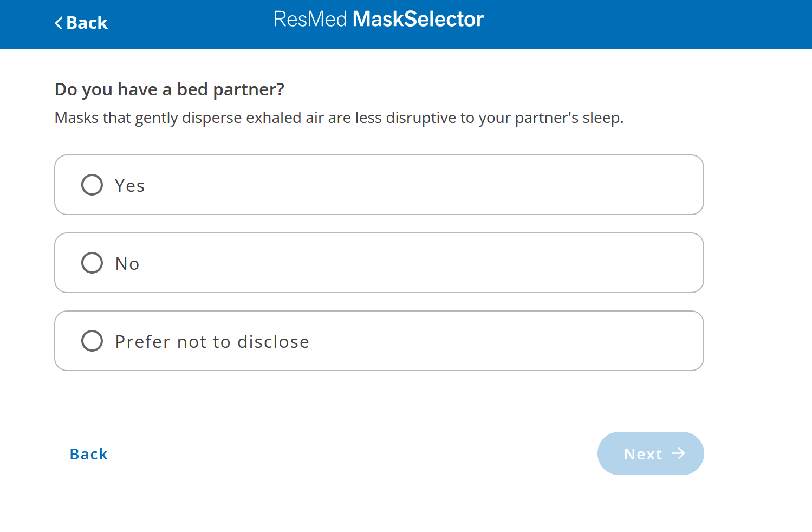Click the No answer card
Viewport: 812px width, 532px height.
[x=379, y=263]
